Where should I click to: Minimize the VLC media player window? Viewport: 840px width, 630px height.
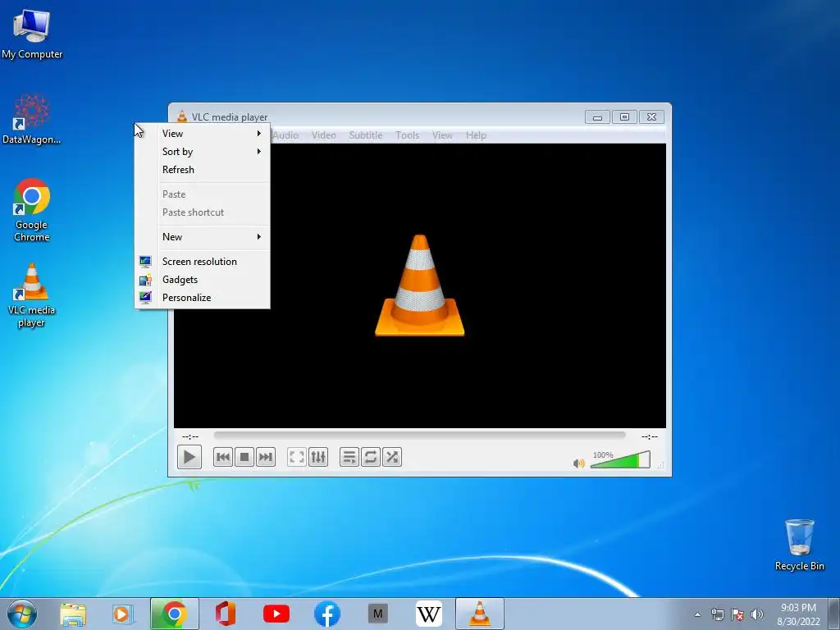[597, 116]
